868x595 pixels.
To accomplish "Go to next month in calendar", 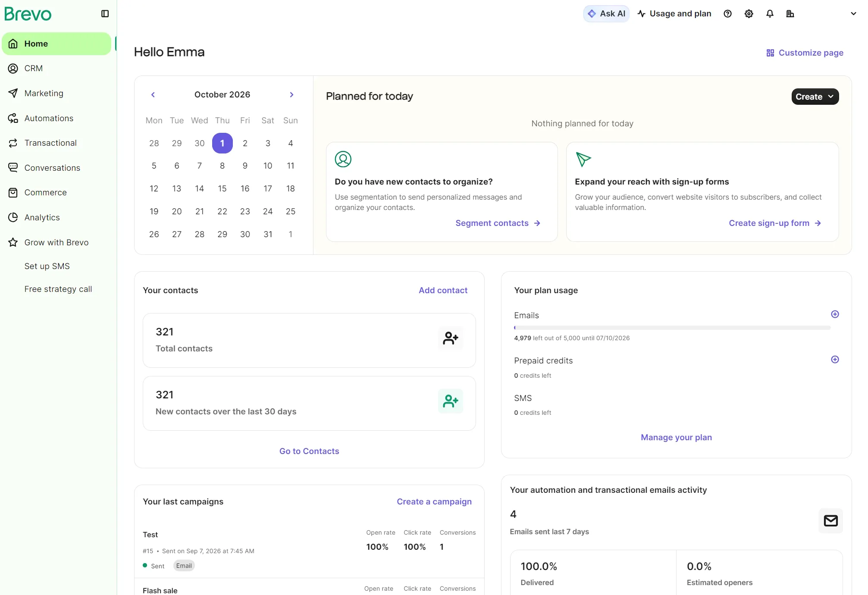I will tap(291, 95).
